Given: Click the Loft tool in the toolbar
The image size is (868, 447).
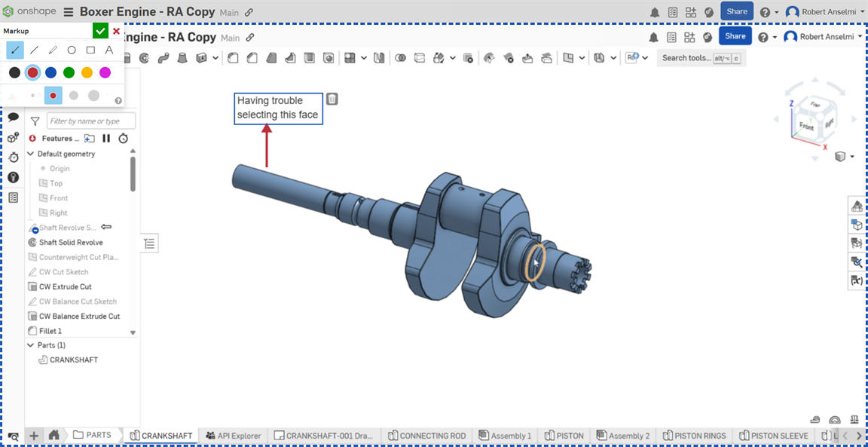Looking at the screenshot, I should click(x=182, y=57).
